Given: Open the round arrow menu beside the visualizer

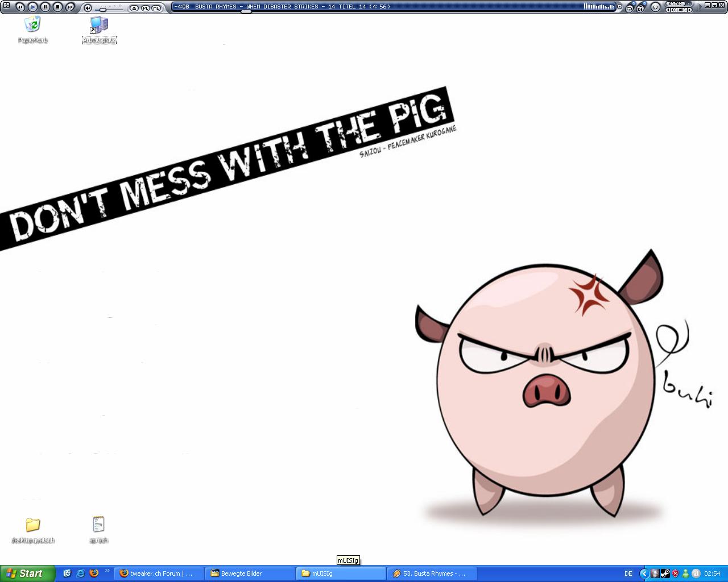Looking at the screenshot, I should (619, 7).
